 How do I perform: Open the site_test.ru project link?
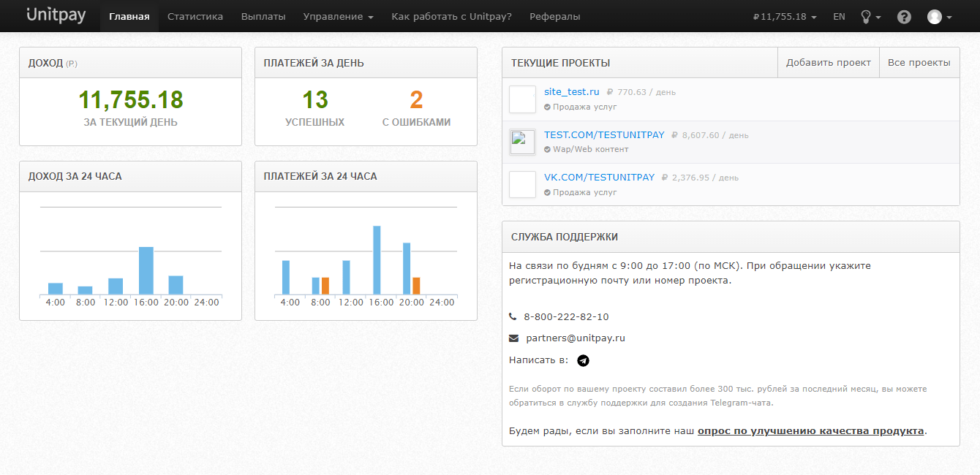click(x=572, y=91)
